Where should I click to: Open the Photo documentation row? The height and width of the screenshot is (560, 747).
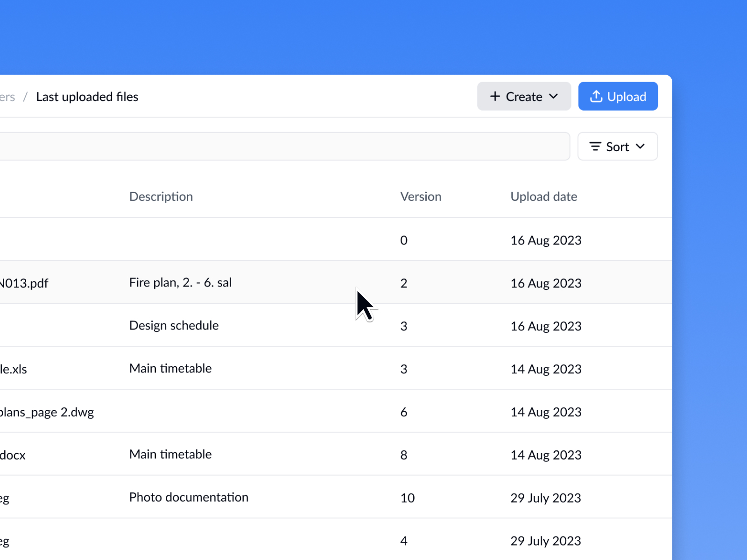pos(189,497)
